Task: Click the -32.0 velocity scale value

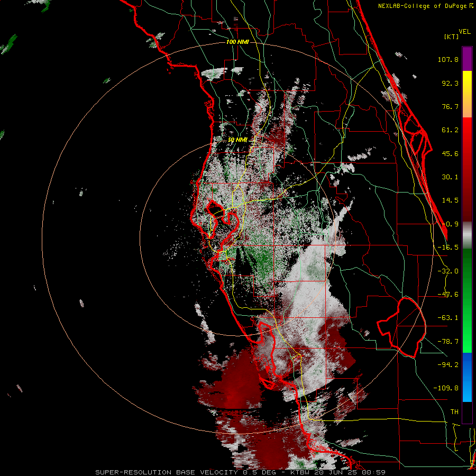Action: (x=448, y=271)
